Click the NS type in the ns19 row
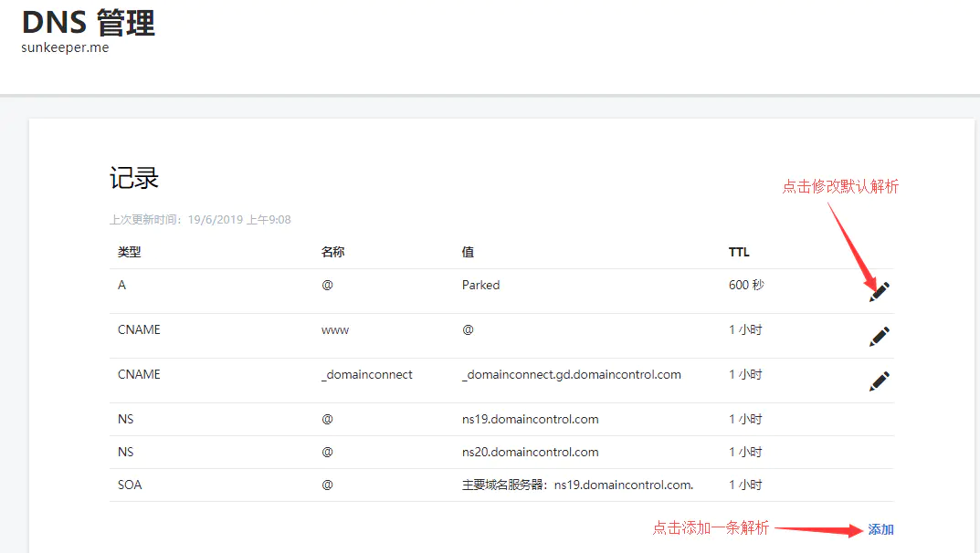The width and height of the screenshot is (980, 553). [126, 420]
